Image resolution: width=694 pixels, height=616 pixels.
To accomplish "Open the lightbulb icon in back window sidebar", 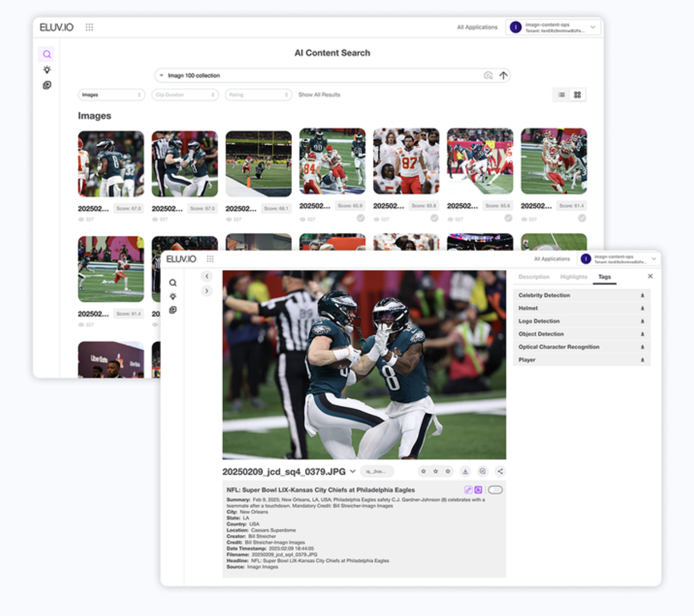I will pyautogui.click(x=47, y=69).
